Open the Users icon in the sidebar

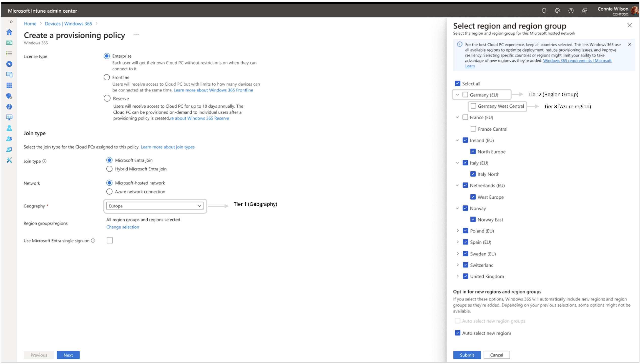pyautogui.click(x=9, y=128)
